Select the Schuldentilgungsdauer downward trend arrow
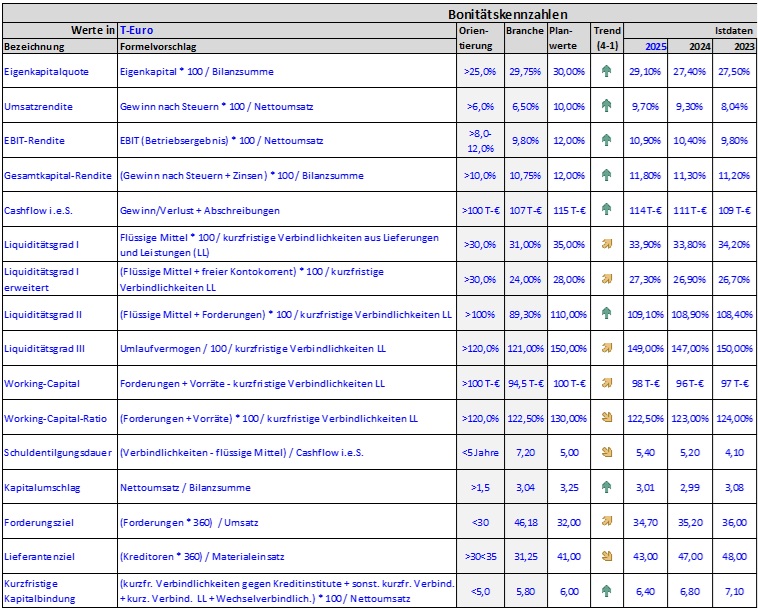 point(607,452)
